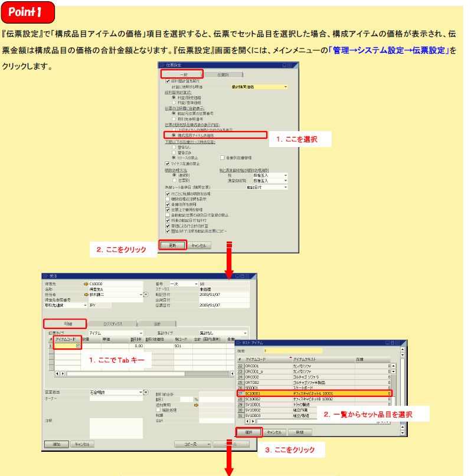The image size is (471, 476).
Task: Open 取引先通貨 dropdown in 受注 window
Action: (66, 305)
